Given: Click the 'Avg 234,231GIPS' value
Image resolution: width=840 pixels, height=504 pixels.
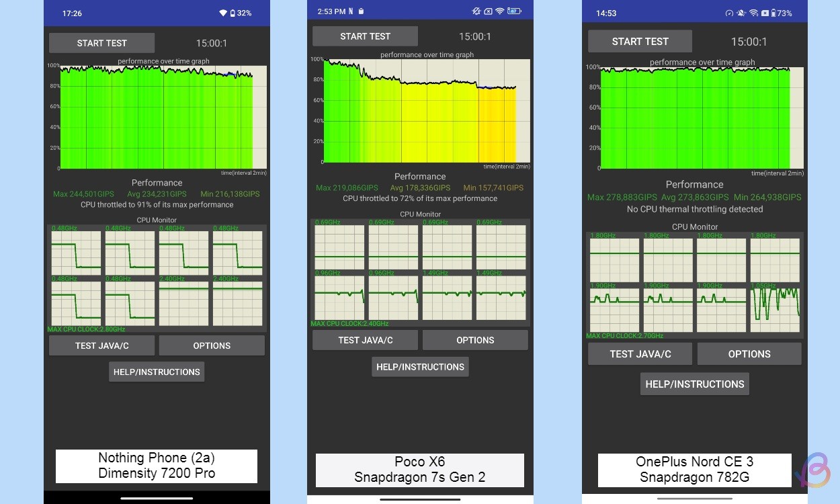Looking at the screenshot, I should (x=157, y=194).
